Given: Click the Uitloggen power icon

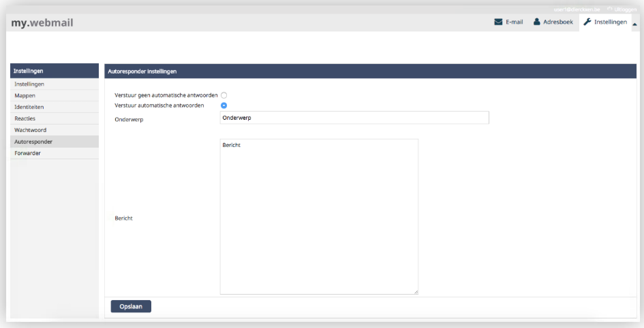Looking at the screenshot, I should [610, 9].
